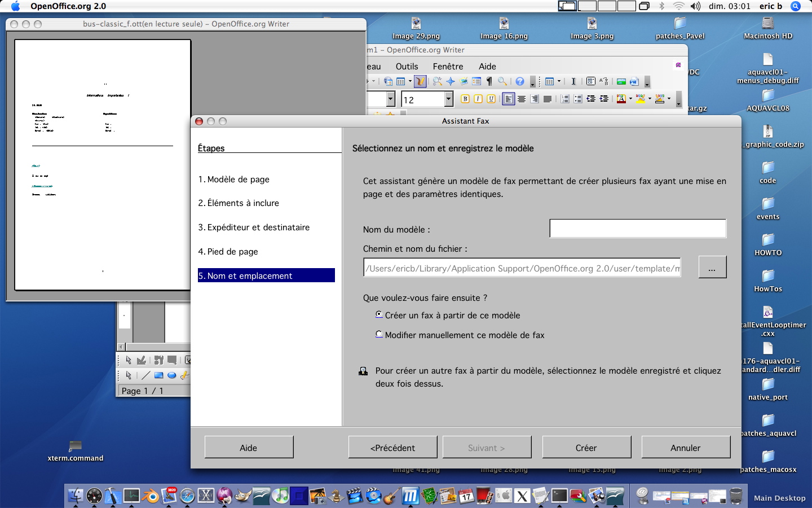Toggle bold formatting in the Writer toolbar

tap(465, 99)
